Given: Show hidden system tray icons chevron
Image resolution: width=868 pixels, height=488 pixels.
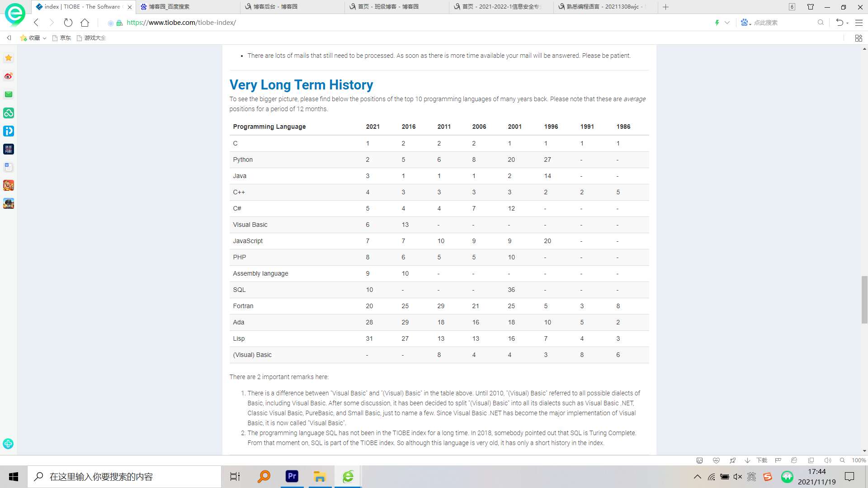Looking at the screenshot, I should pyautogui.click(x=698, y=477).
